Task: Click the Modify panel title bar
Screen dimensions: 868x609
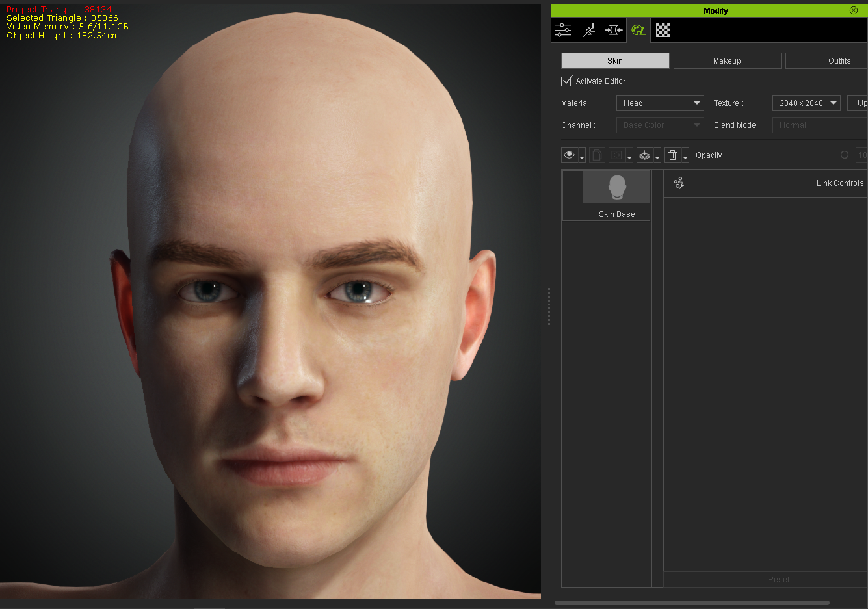Action: point(709,10)
